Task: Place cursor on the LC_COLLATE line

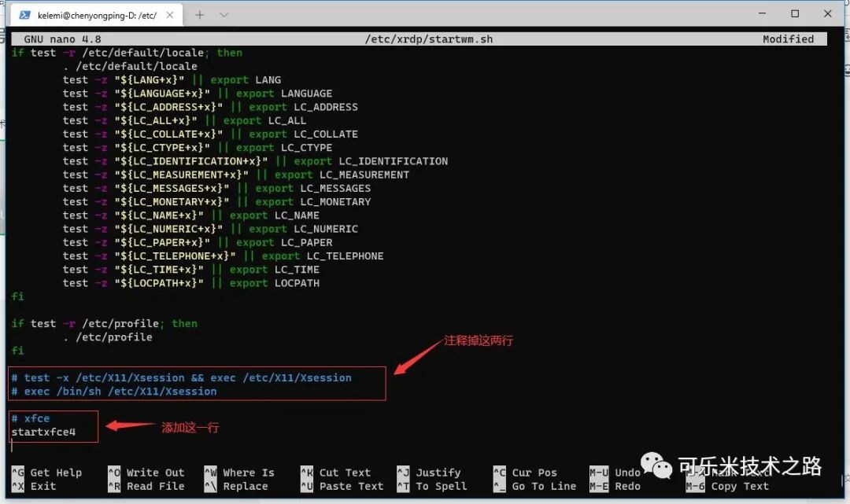Action: point(210,134)
